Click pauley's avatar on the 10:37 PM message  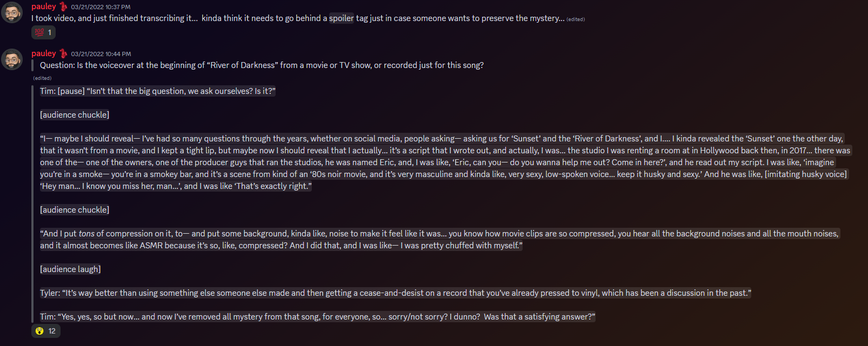12,12
